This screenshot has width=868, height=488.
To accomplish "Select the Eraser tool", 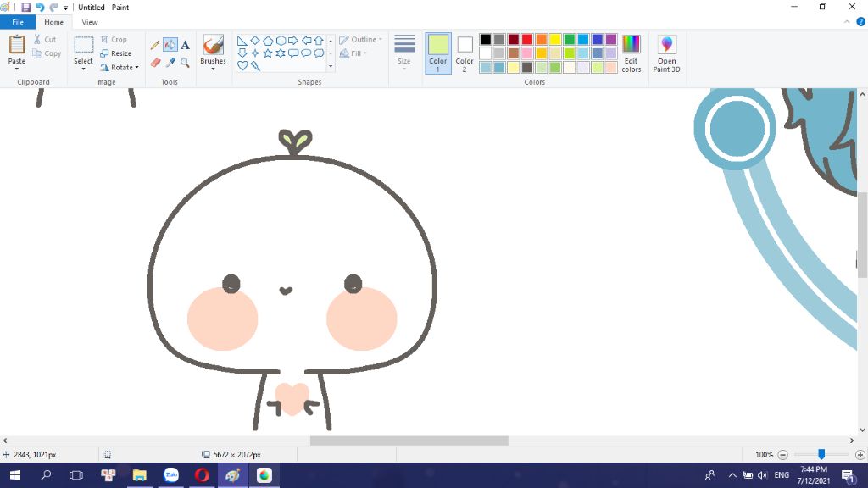I will 155,63.
